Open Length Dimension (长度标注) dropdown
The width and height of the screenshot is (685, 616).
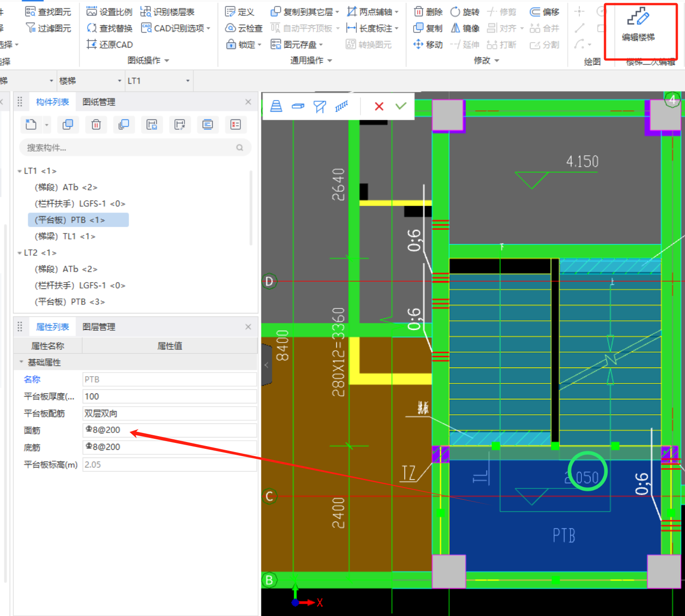(396, 29)
